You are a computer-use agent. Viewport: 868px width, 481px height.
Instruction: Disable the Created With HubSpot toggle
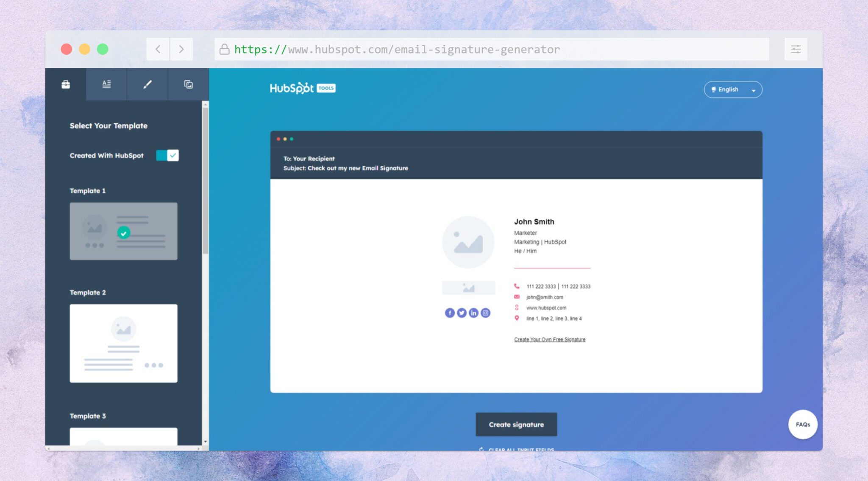click(x=167, y=155)
